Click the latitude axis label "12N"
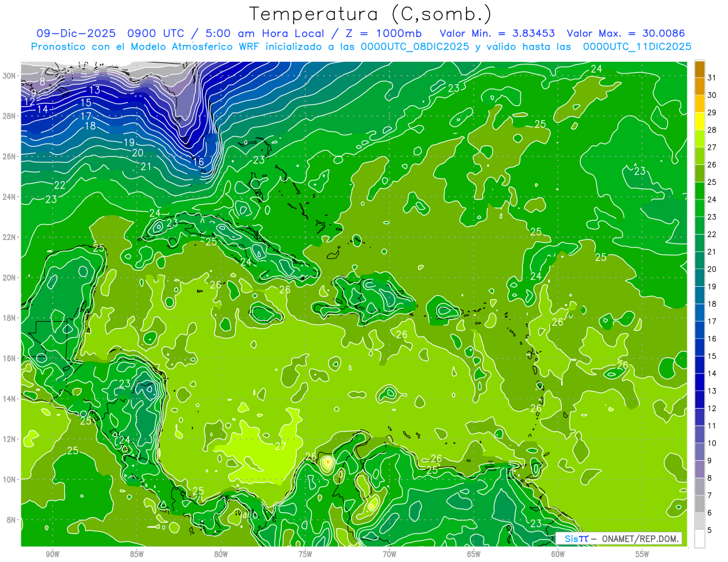The height and width of the screenshot is (562, 728). click(x=10, y=439)
